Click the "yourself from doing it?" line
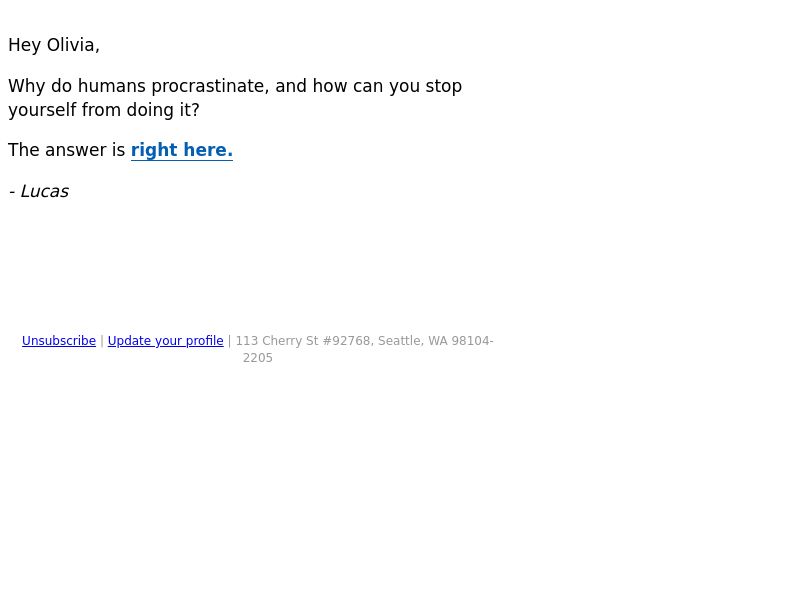Viewport: 800px width, 600px height. [x=104, y=110]
